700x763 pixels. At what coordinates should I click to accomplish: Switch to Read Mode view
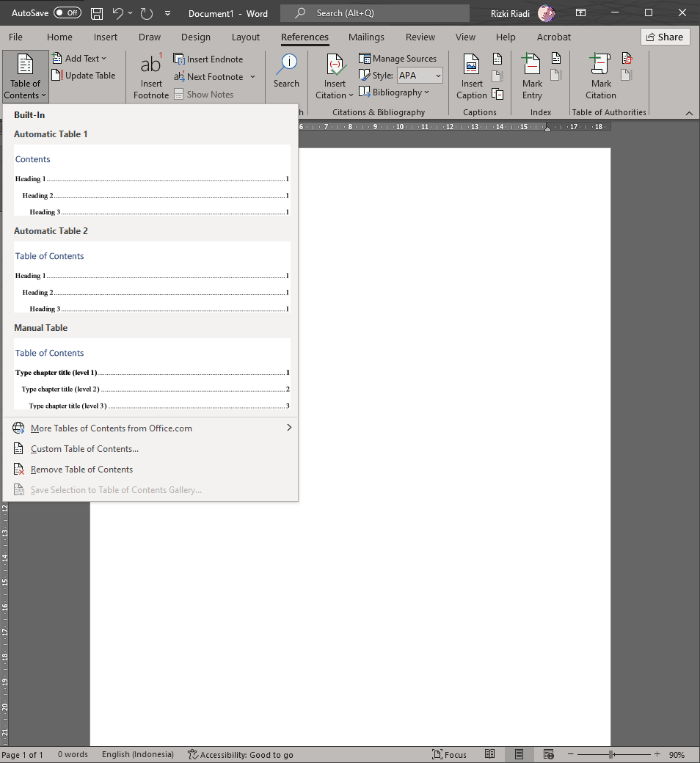click(489, 754)
